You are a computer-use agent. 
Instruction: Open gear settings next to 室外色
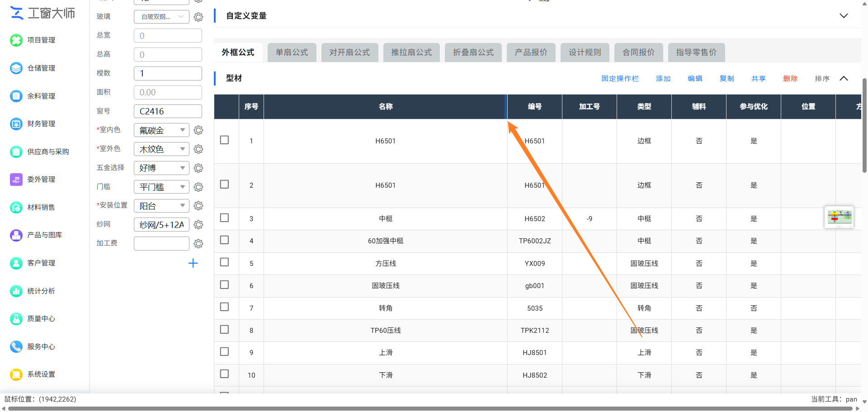[198, 149]
